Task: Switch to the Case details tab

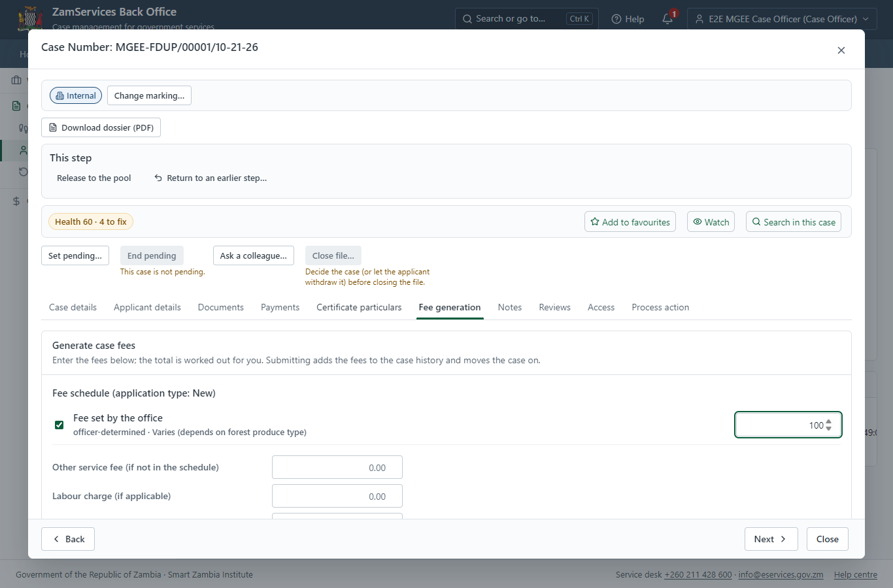Action: point(73,307)
